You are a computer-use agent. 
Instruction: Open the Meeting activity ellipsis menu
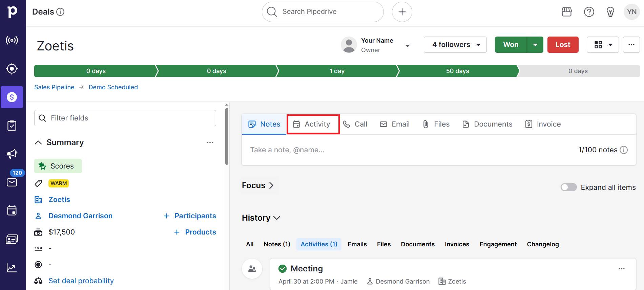tap(622, 269)
